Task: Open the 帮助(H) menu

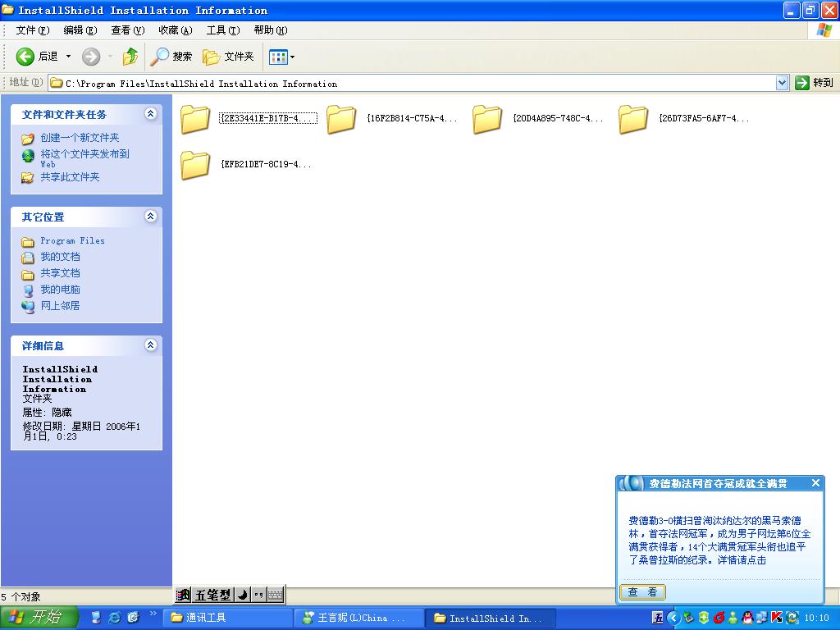Action: (x=271, y=30)
